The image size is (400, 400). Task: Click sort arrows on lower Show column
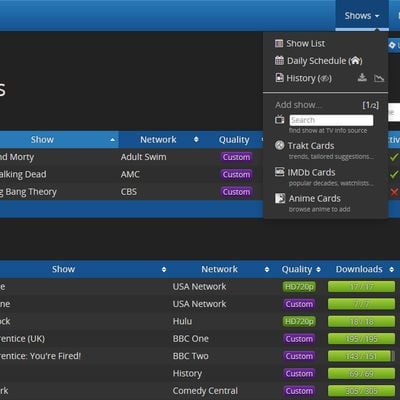pyautogui.click(x=164, y=269)
